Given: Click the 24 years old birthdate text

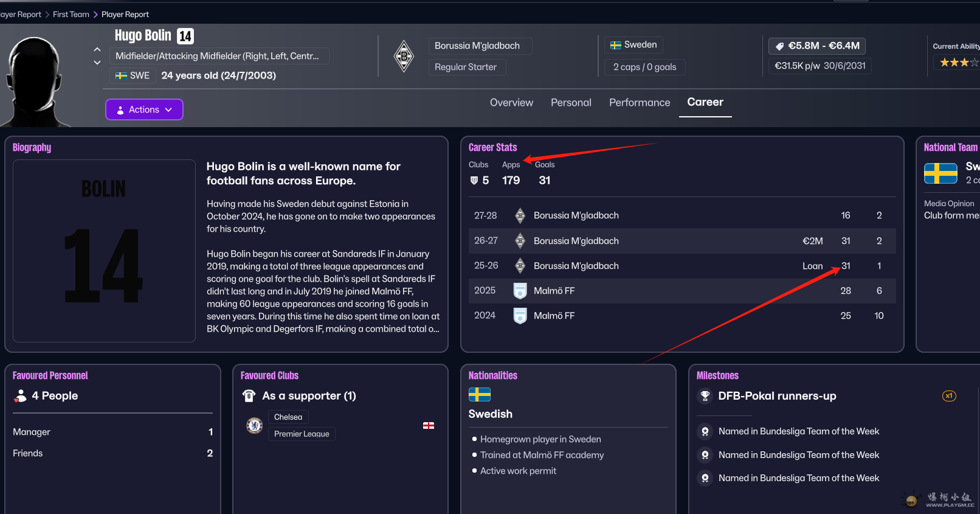Looking at the screenshot, I should [219, 75].
